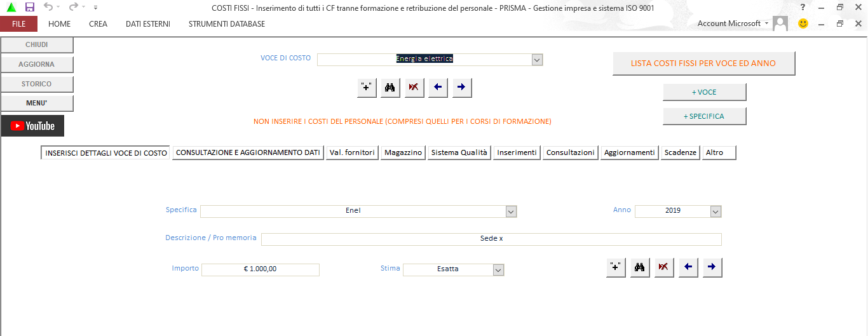Click the CHIUDI button
868x336 pixels.
37,45
